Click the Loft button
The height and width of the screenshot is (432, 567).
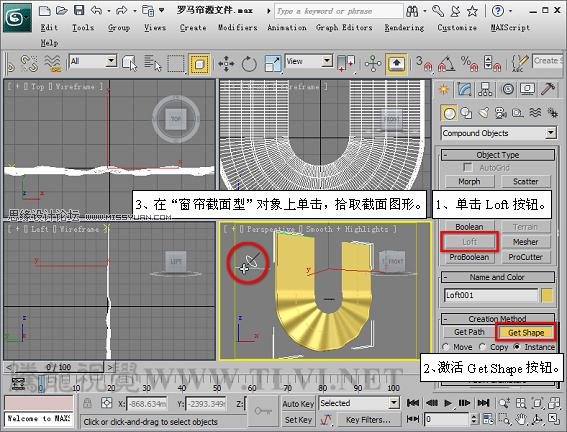click(x=469, y=242)
